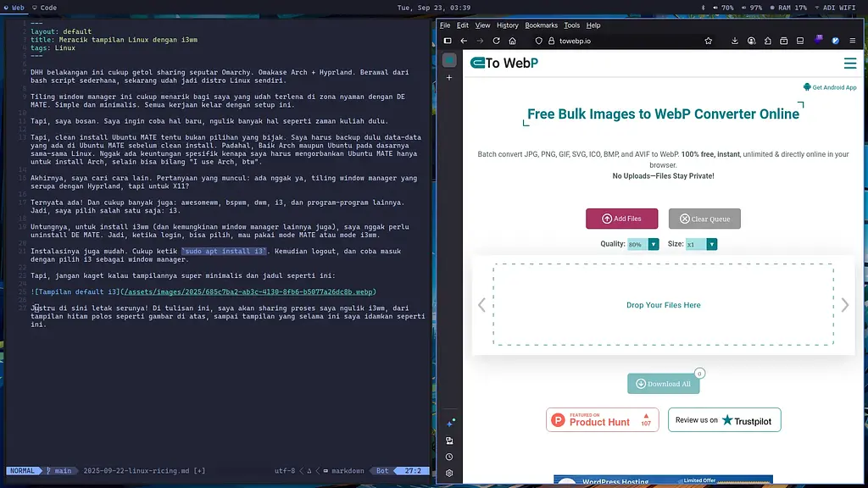Open synced tabs from the sidebar
Viewport: 868px width, 488px height.
point(449,441)
